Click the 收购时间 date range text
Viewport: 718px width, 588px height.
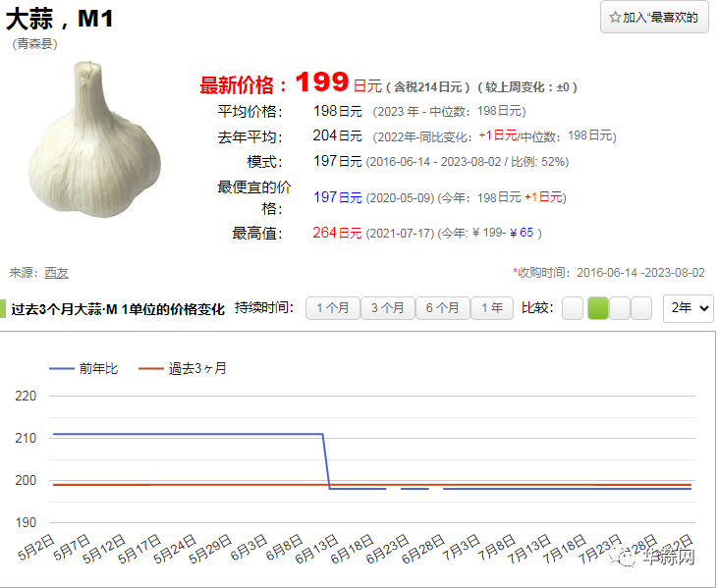click(x=609, y=273)
